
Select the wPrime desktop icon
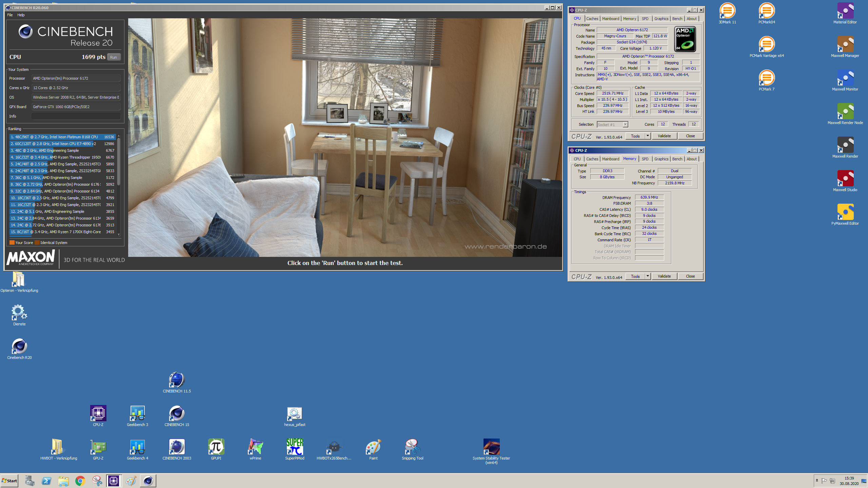[255, 450]
